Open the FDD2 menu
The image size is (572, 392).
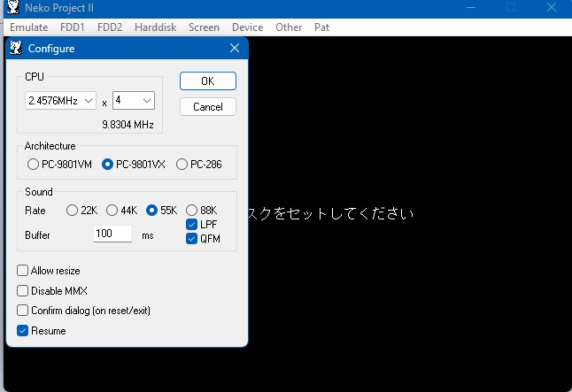(110, 27)
